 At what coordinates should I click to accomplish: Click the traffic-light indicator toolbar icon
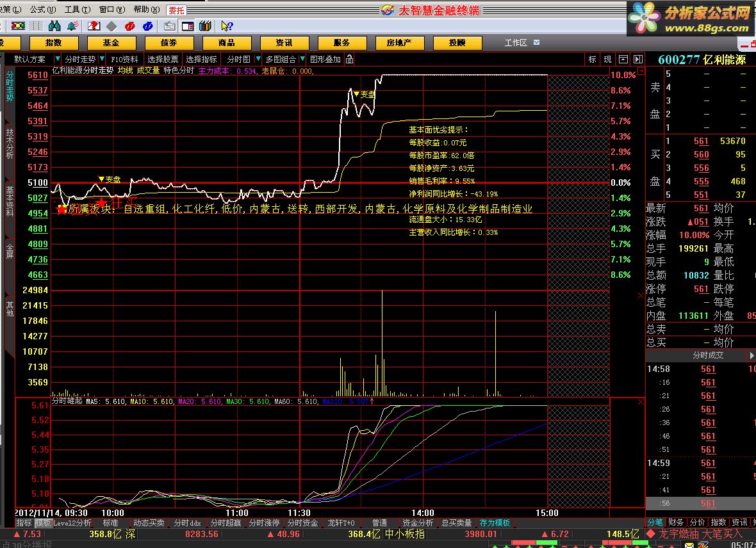[x=19, y=26]
